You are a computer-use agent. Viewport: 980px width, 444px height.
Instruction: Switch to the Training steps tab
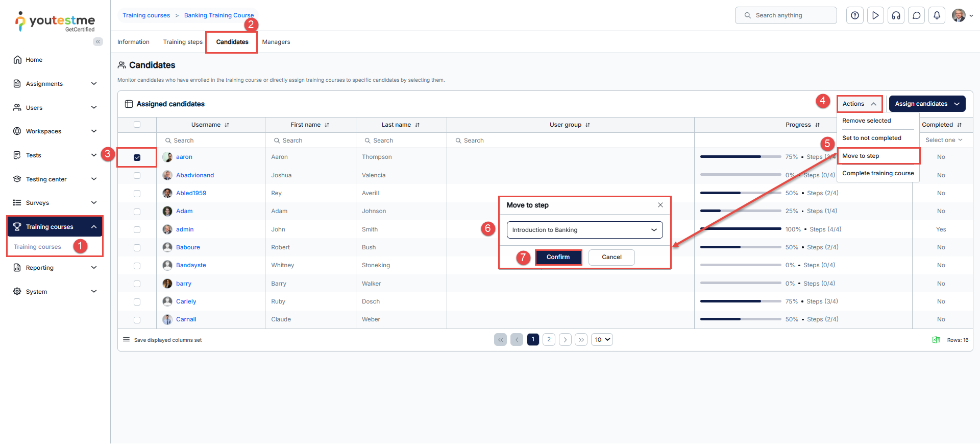tap(183, 42)
